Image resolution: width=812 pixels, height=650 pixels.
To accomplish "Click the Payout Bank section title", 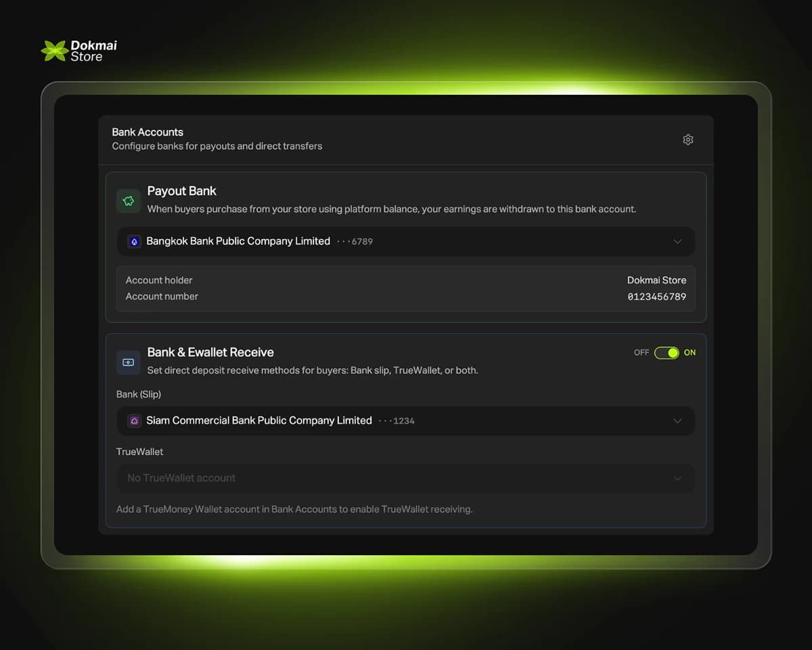I will pos(181,191).
